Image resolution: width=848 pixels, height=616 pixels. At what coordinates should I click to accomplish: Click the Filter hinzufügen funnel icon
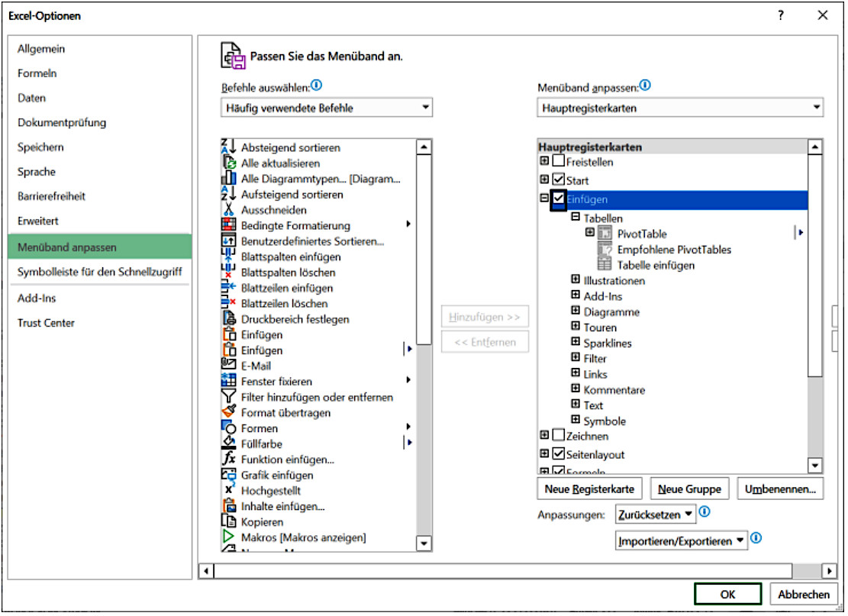228,397
